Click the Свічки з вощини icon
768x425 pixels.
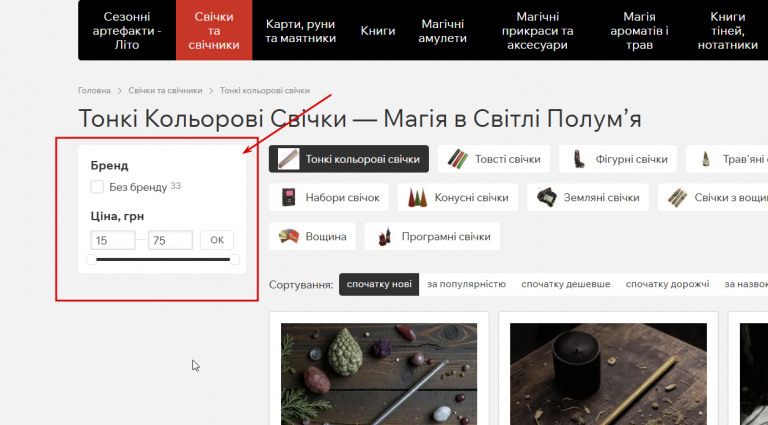tap(677, 197)
